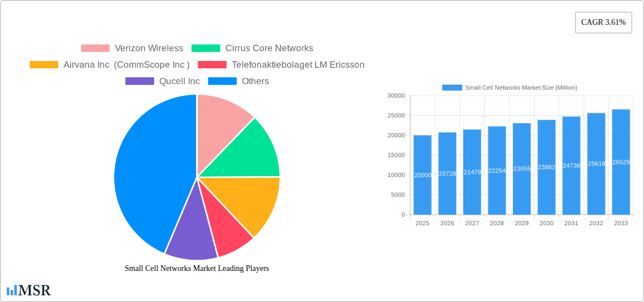Click the 2029 bar labeled 23055
The image size is (644, 302).
tap(521, 169)
